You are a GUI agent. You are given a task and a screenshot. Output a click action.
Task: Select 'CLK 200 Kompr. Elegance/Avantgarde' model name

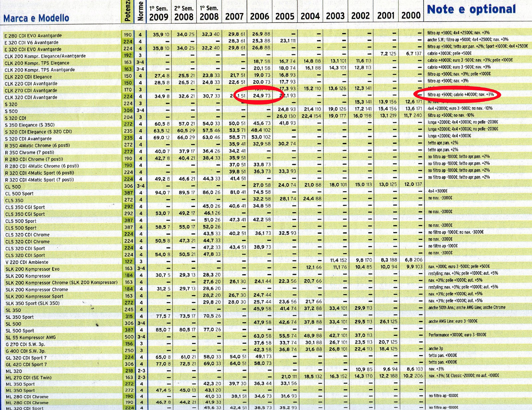pos(45,56)
